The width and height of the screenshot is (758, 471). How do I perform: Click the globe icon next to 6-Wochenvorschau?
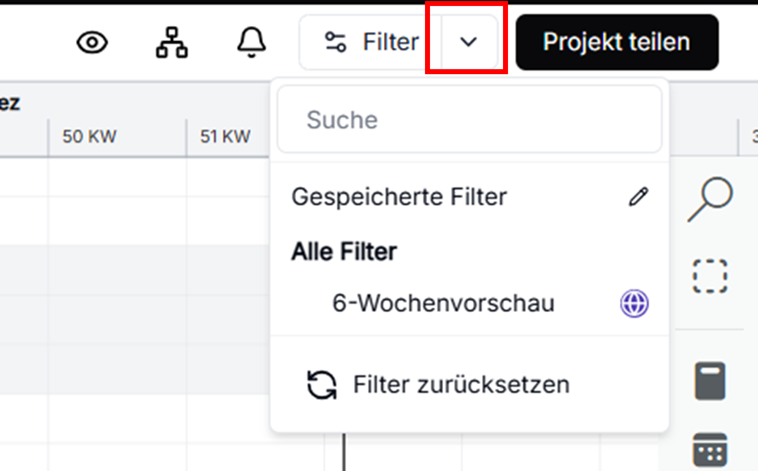tap(634, 304)
